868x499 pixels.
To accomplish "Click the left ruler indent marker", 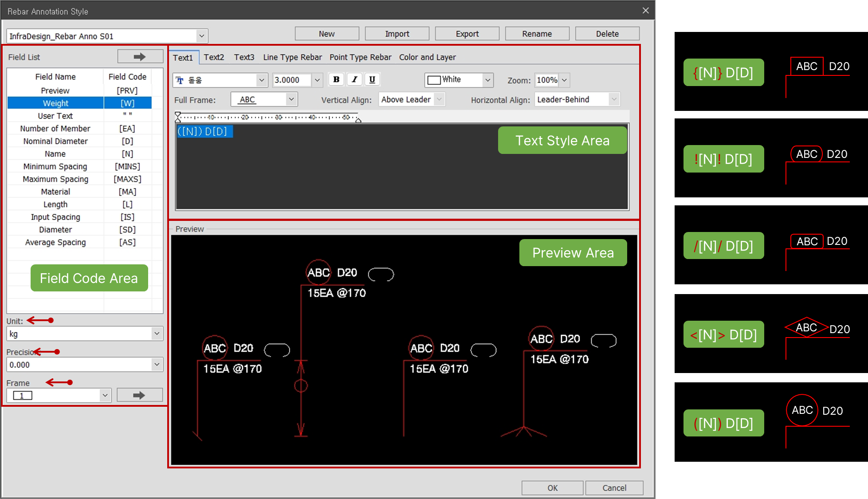I will click(x=178, y=117).
